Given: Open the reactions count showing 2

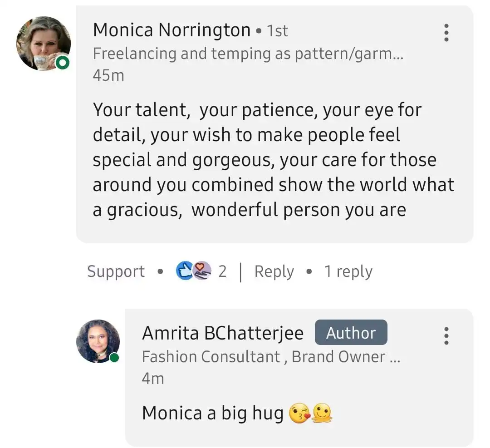Looking at the screenshot, I should (x=222, y=271).
